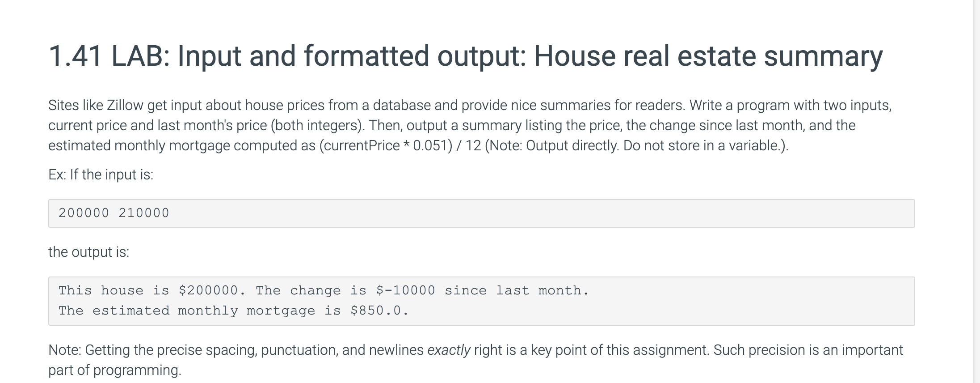This screenshot has width=980, height=383.
Task: Click the text 'part of programming.'
Action: 115,370
